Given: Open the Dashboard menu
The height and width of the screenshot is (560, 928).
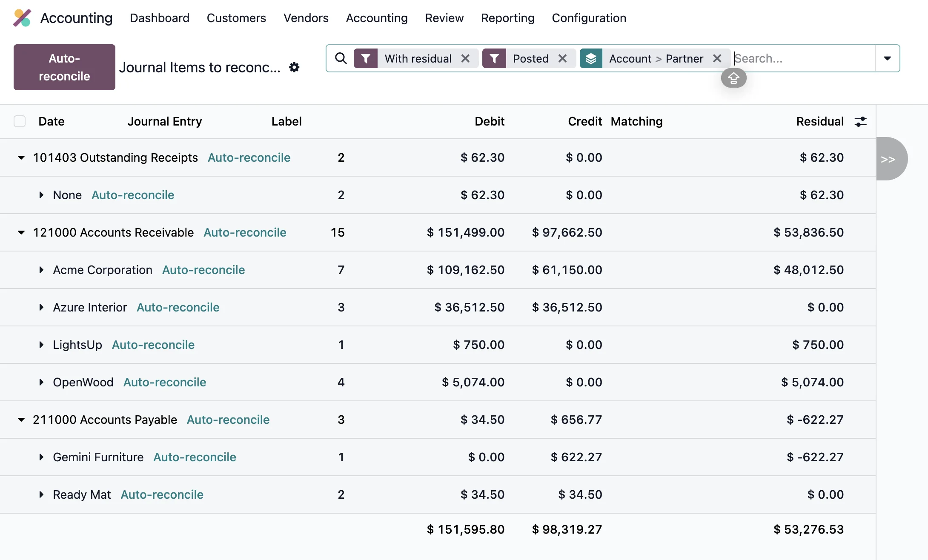Looking at the screenshot, I should [x=160, y=18].
